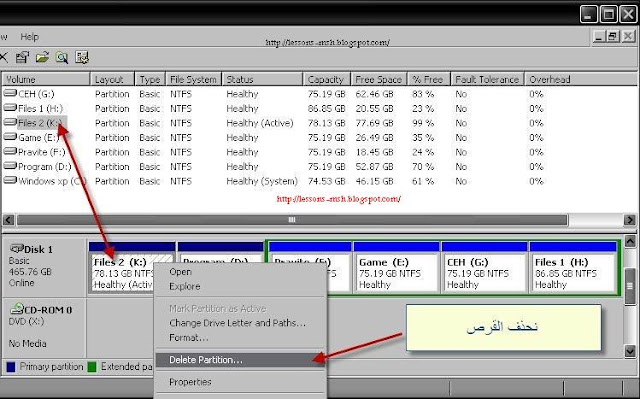Sort by the Type column header
The width and height of the screenshot is (640, 399).
click(x=150, y=79)
